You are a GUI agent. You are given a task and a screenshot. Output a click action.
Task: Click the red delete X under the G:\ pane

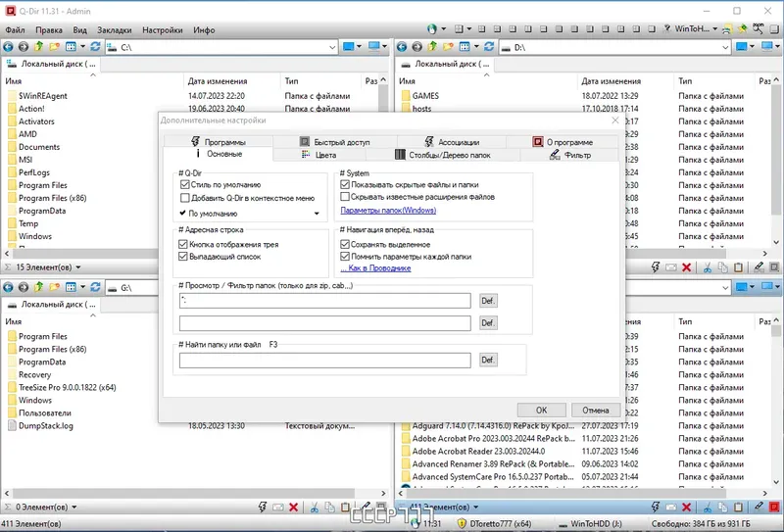[293, 508]
